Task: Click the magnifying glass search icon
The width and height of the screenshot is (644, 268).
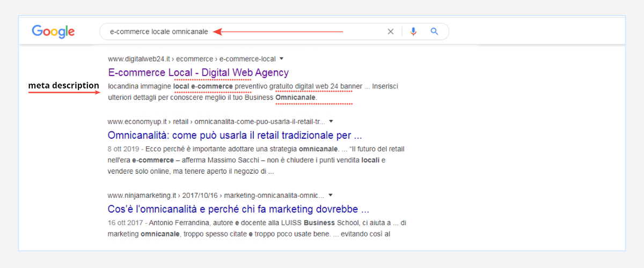Action: [435, 32]
